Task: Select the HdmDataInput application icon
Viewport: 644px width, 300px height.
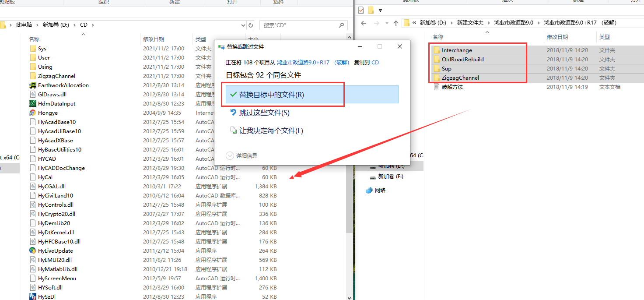Action: point(33,104)
